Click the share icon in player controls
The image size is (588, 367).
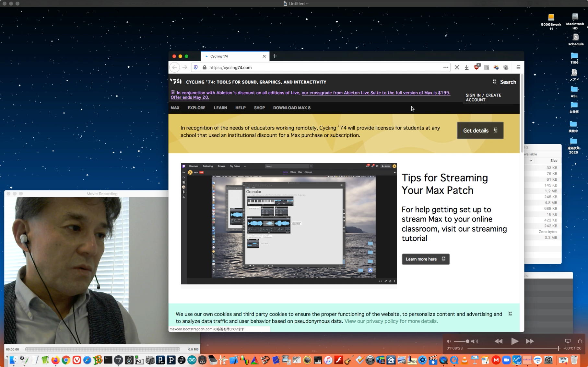(x=580, y=341)
